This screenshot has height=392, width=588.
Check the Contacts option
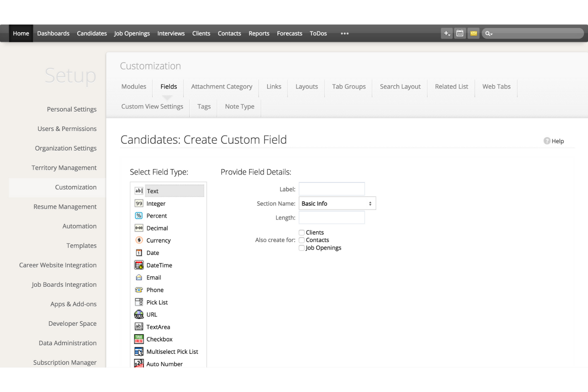point(302,240)
